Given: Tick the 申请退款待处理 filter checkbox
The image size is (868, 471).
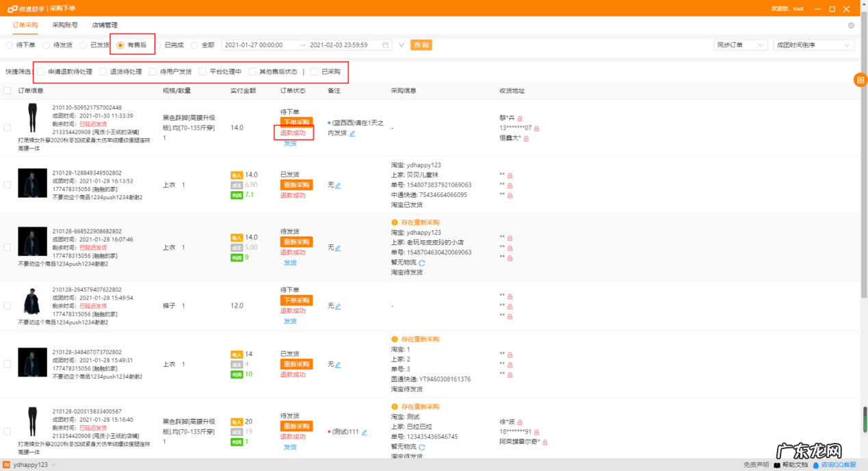Looking at the screenshot, I should [41, 71].
